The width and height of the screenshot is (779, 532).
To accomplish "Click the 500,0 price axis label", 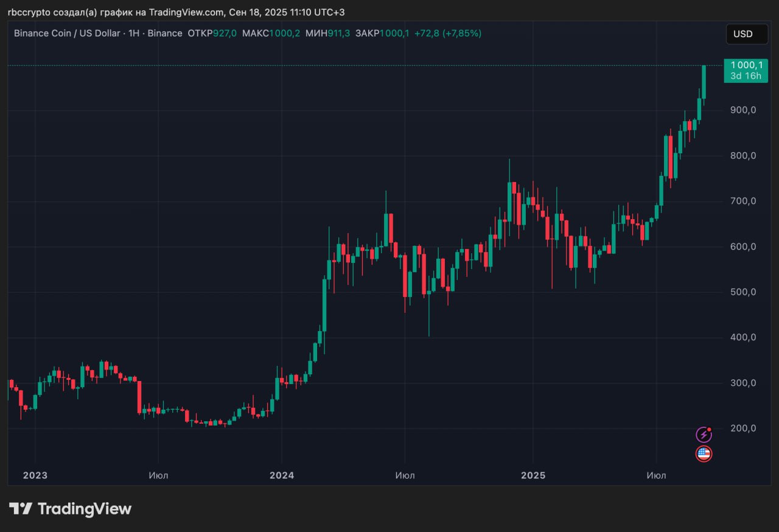I will point(743,292).
